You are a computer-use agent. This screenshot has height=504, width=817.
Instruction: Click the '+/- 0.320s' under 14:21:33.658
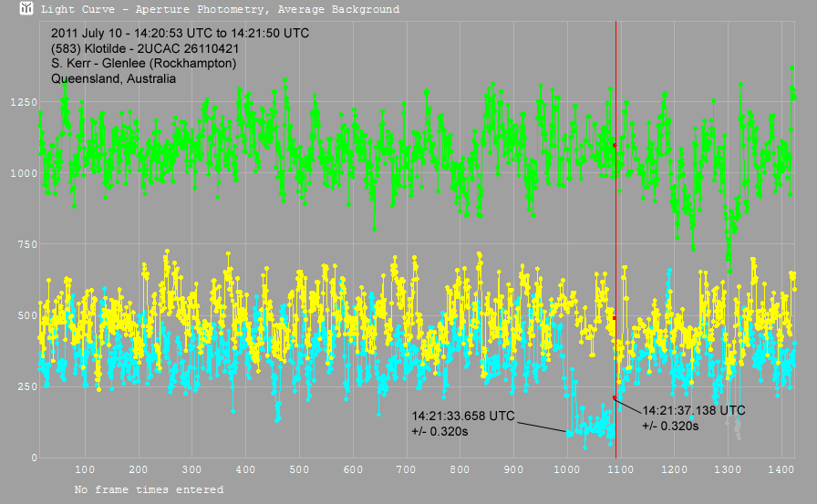[x=440, y=431]
